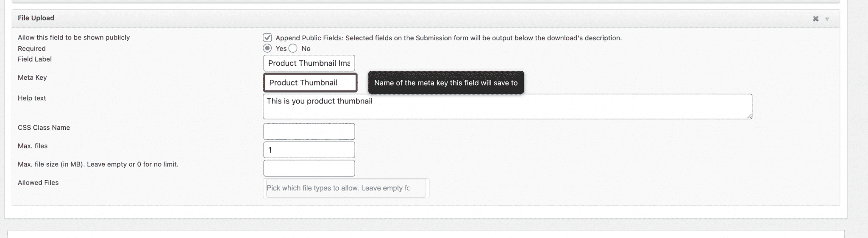The width and height of the screenshot is (868, 238).
Task: Select the Yes radio for Required
Action: [x=267, y=48]
